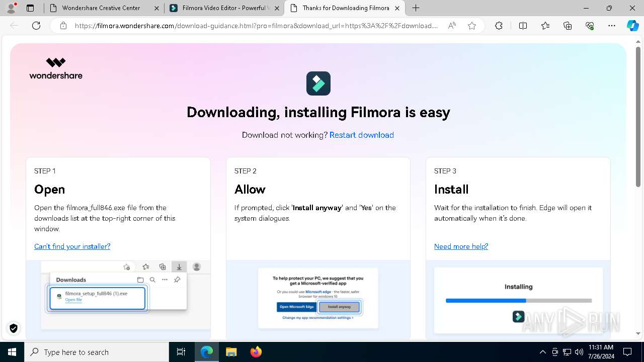Open Microsoft Edge from taskbar
644x362 pixels.
207,352
